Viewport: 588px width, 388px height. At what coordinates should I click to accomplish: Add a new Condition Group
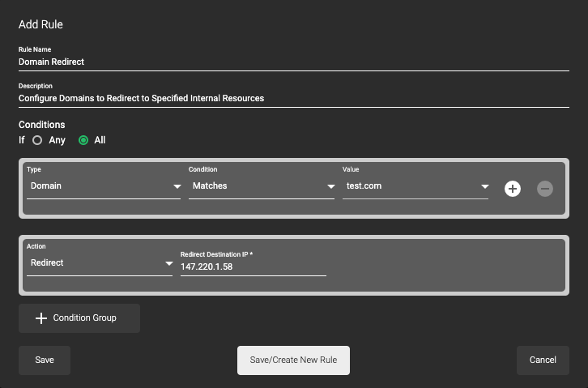pos(79,318)
